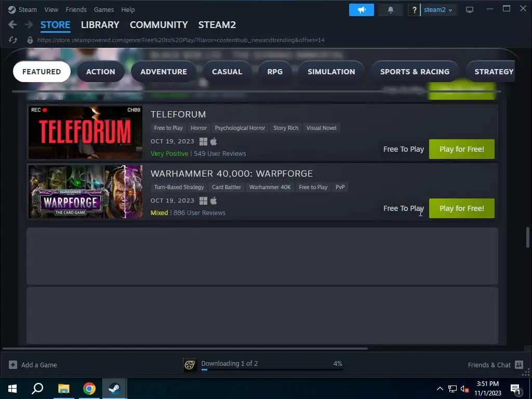This screenshot has width=532, height=399.
Task: Select the ACTION category pill
Action: (x=101, y=72)
